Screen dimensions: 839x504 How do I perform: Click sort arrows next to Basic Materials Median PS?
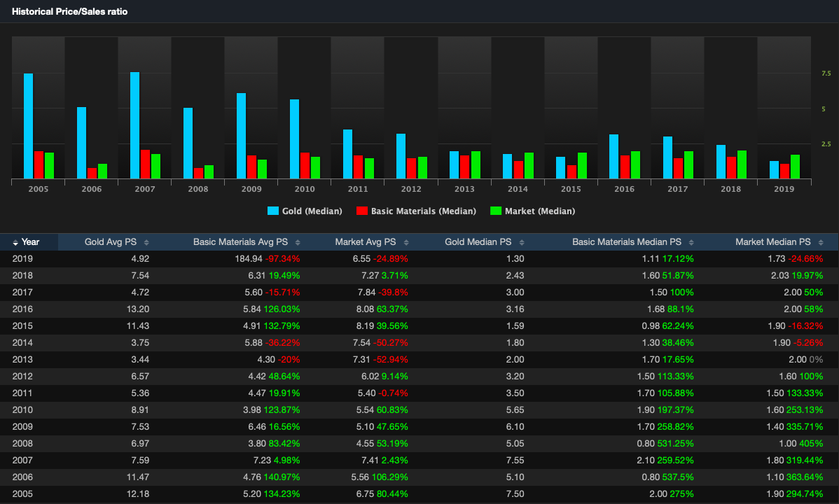pyautogui.click(x=691, y=242)
